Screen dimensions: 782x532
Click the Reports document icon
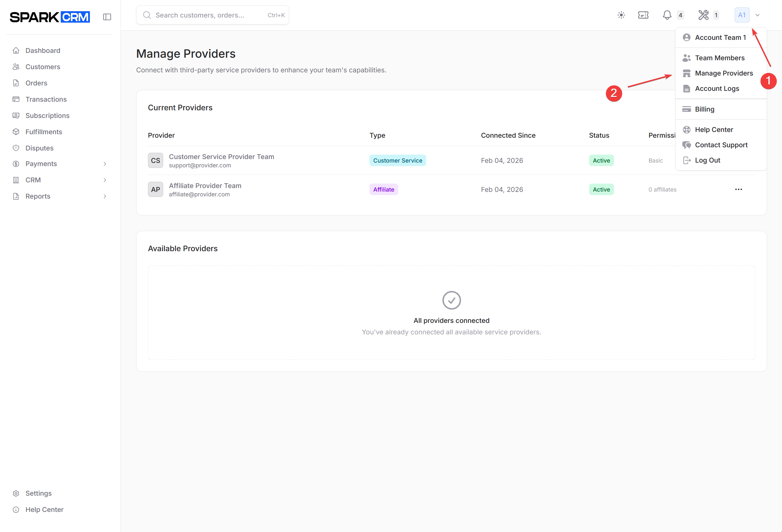[x=16, y=196]
